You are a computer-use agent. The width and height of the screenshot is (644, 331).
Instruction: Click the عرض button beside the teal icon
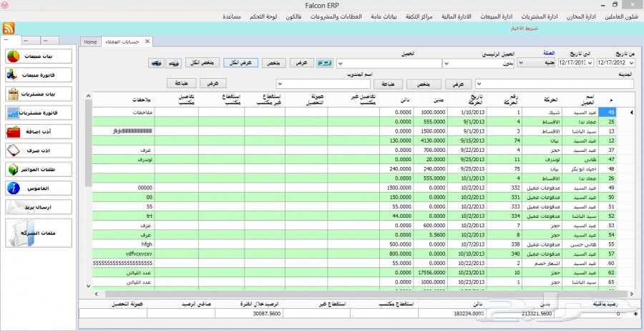coord(302,63)
